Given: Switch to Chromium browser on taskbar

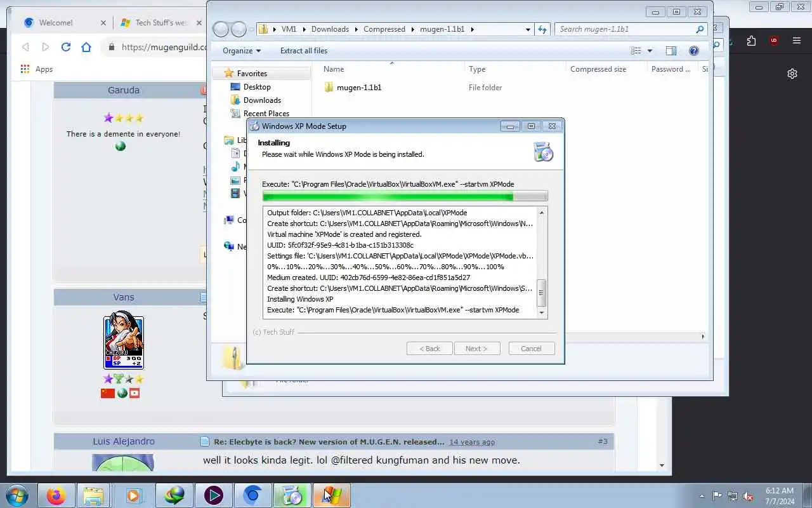Looking at the screenshot, I should pyautogui.click(x=252, y=495).
